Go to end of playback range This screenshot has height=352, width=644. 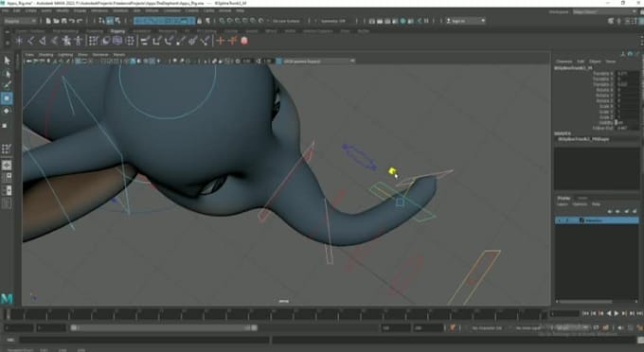click(x=639, y=313)
